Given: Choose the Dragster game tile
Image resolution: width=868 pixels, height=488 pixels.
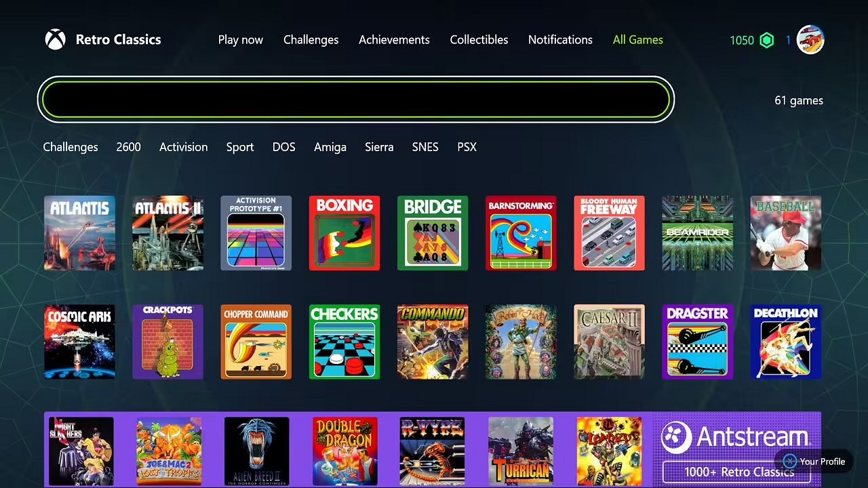Looking at the screenshot, I should pos(697,342).
